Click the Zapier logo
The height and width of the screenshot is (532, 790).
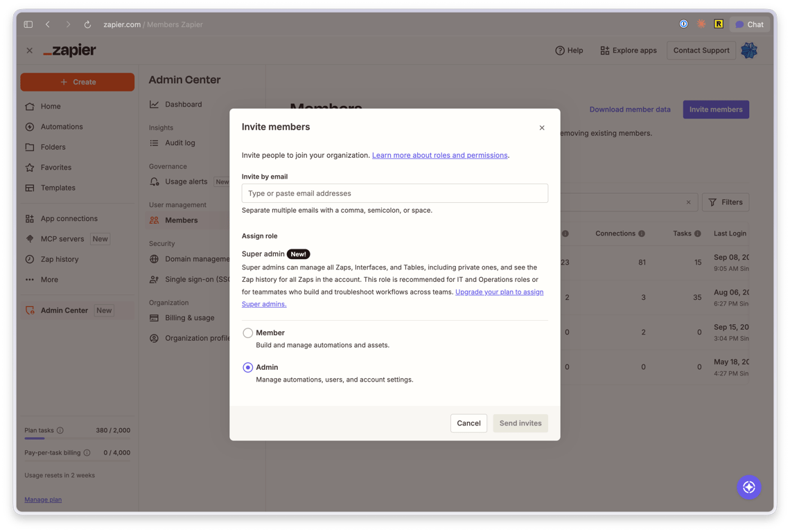[69, 51]
